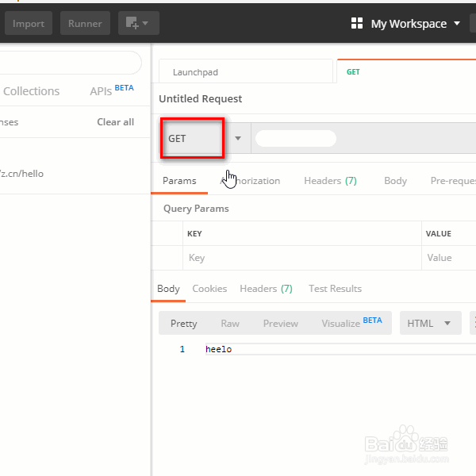Select Raw response view

(x=230, y=324)
